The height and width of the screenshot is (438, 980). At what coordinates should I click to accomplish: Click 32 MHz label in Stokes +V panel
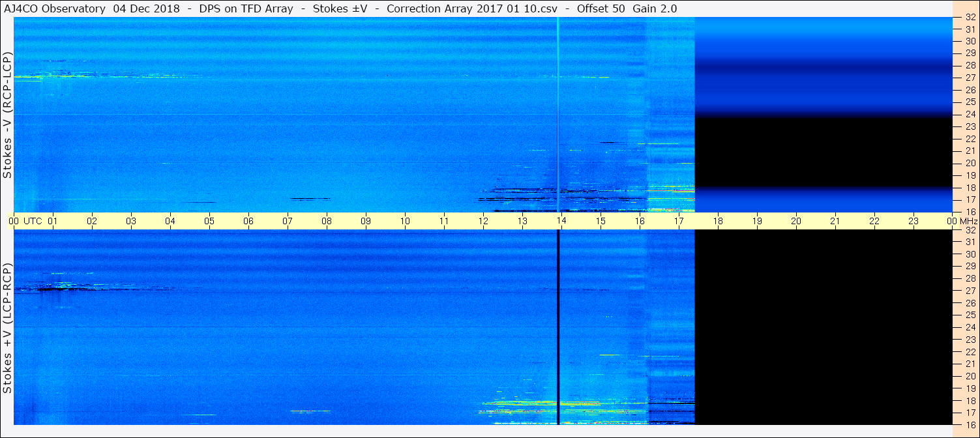click(970, 230)
